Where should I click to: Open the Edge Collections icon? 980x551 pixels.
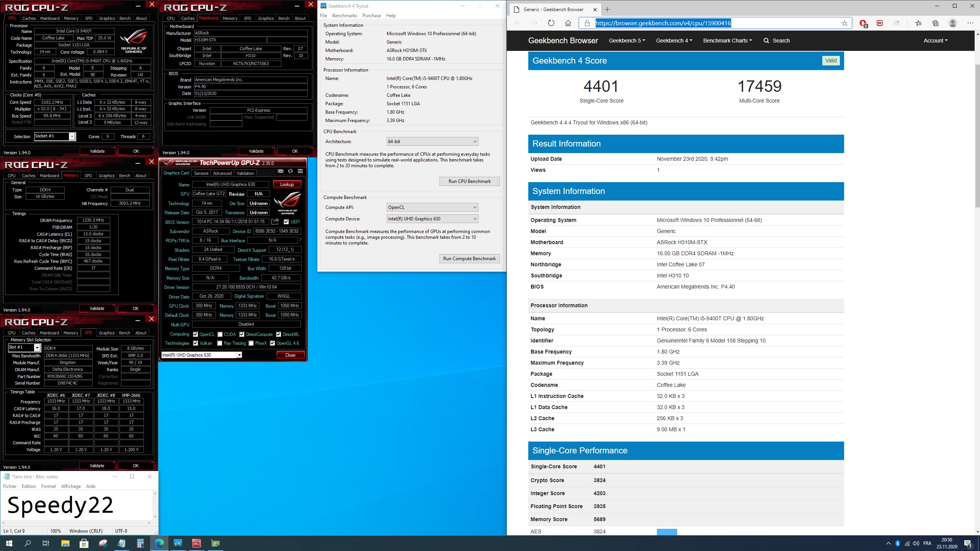pos(936,23)
